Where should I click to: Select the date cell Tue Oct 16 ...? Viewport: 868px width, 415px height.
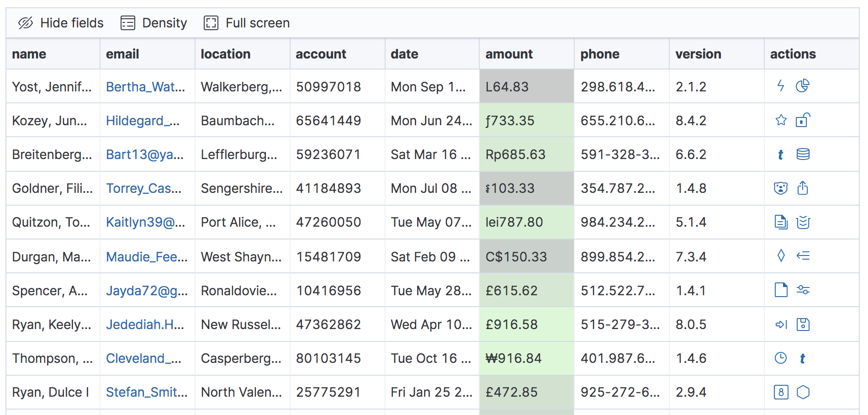point(432,358)
